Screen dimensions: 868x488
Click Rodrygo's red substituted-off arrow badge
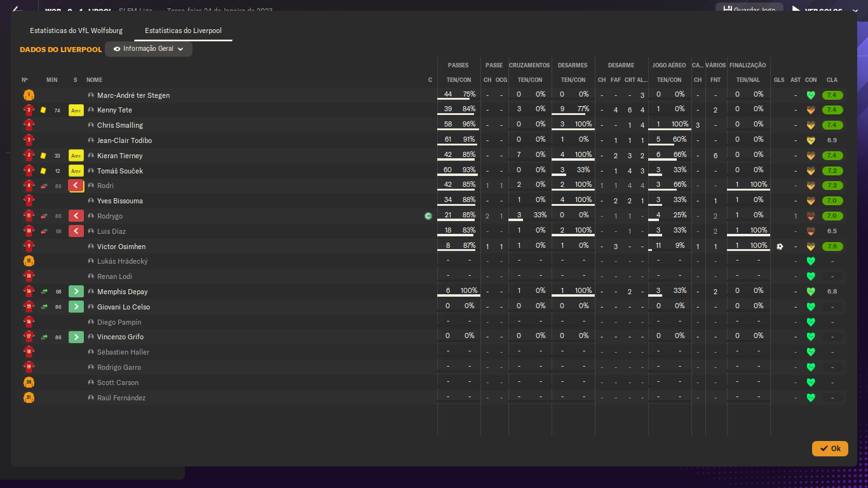76,216
